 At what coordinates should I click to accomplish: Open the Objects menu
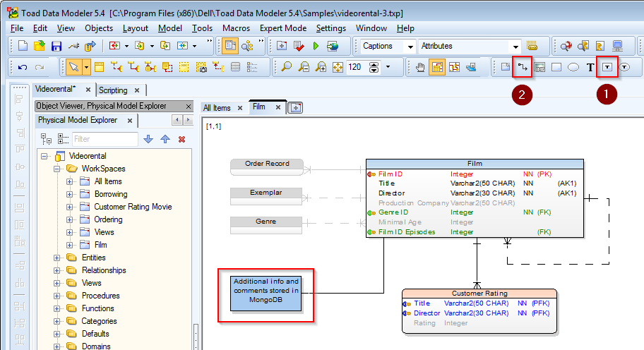pos(99,28)
